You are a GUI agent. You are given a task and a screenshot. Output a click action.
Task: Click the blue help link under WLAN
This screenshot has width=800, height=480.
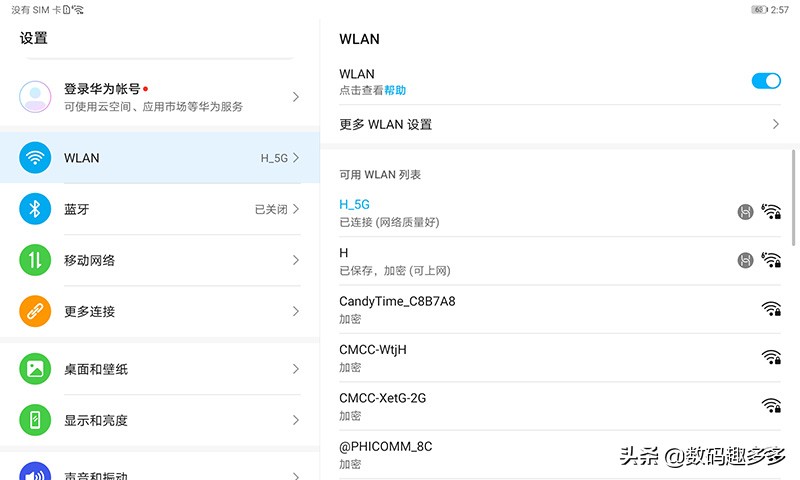396,90
